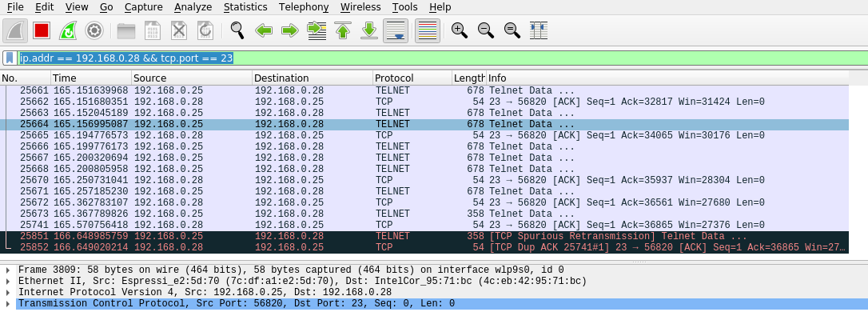Restart the current capture
The image size is (868, 320).
pyautogui.click(x=68, y=30)
